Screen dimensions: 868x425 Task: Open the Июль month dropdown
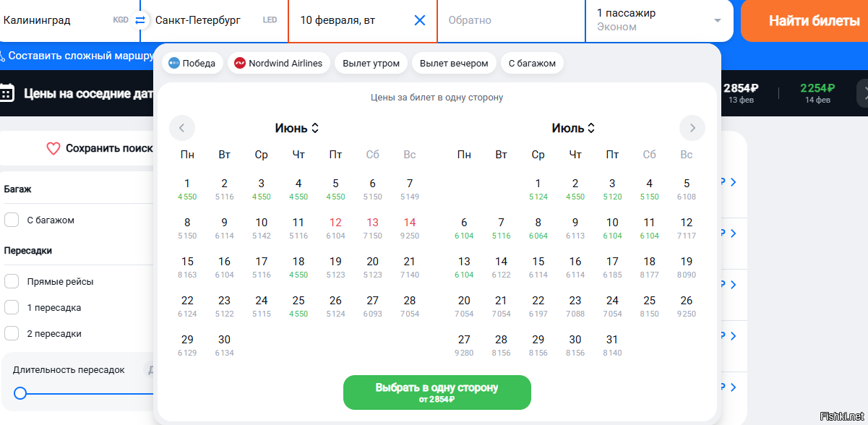pos(573,128)
